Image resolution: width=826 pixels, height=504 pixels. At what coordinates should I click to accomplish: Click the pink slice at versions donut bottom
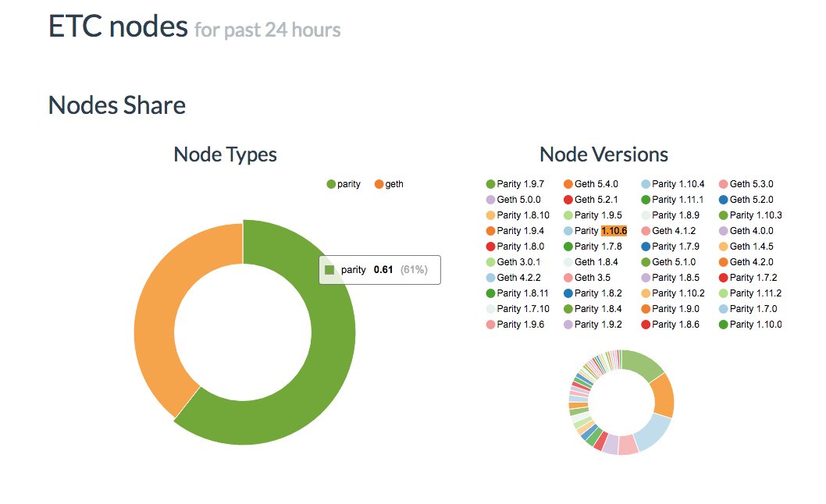pos(628,445)
